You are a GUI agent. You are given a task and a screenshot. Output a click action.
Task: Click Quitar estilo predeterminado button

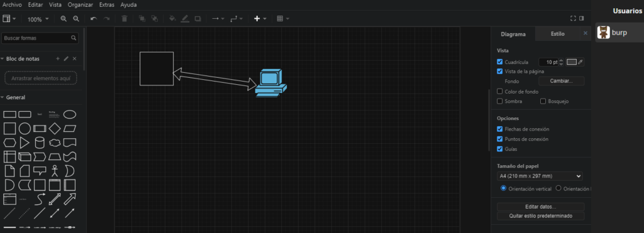[540, 216]
